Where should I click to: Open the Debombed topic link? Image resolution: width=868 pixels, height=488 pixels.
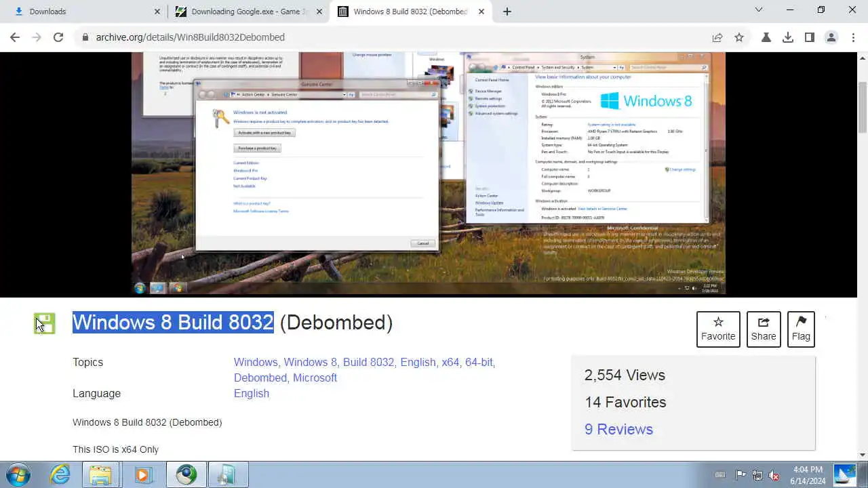tap(260, 378)
